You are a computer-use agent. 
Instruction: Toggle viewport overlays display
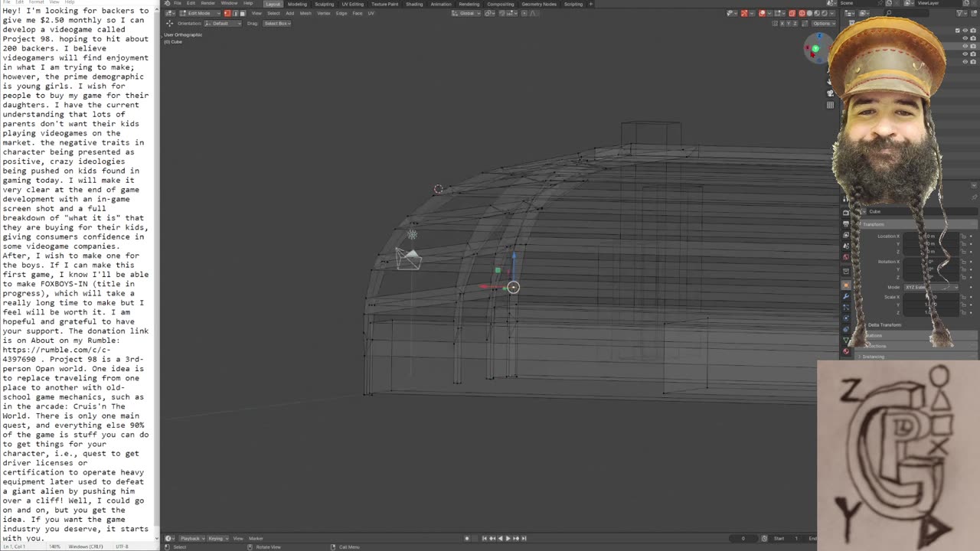point(762,13)
